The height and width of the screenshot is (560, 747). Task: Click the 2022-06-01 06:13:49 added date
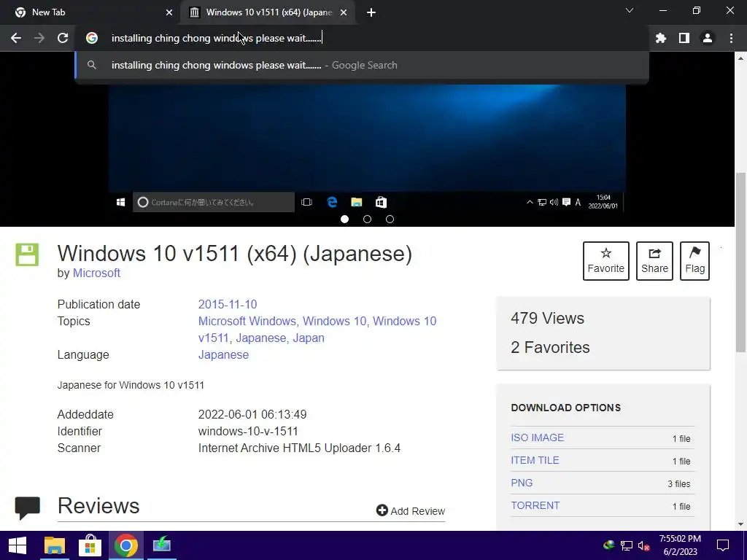[x=252, y=414]
